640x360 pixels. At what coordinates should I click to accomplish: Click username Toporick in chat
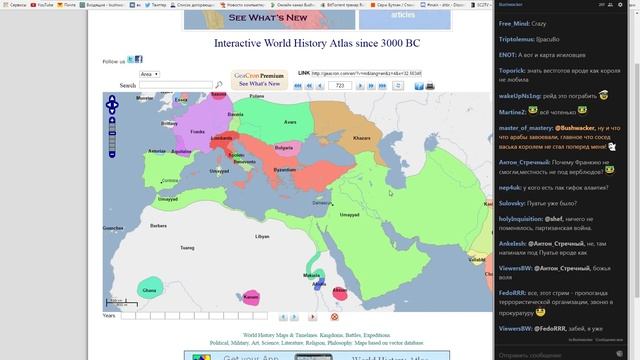512,71
